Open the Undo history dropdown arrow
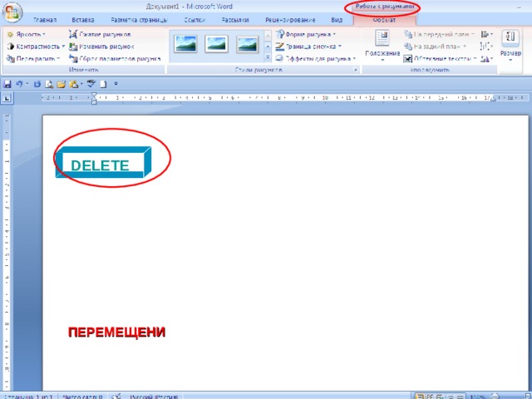The height and width of the screenshot is (399, 532). tap(27, 84)
